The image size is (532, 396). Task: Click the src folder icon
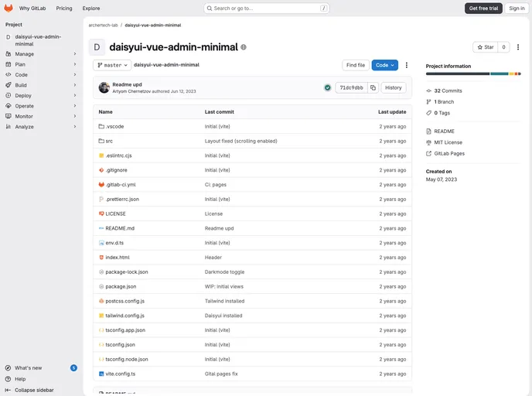coord(101,141)
